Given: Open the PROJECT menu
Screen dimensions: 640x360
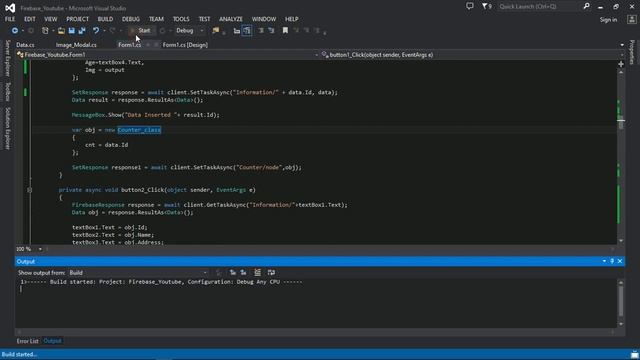Looking at the screenshot, I should (78, 19).
